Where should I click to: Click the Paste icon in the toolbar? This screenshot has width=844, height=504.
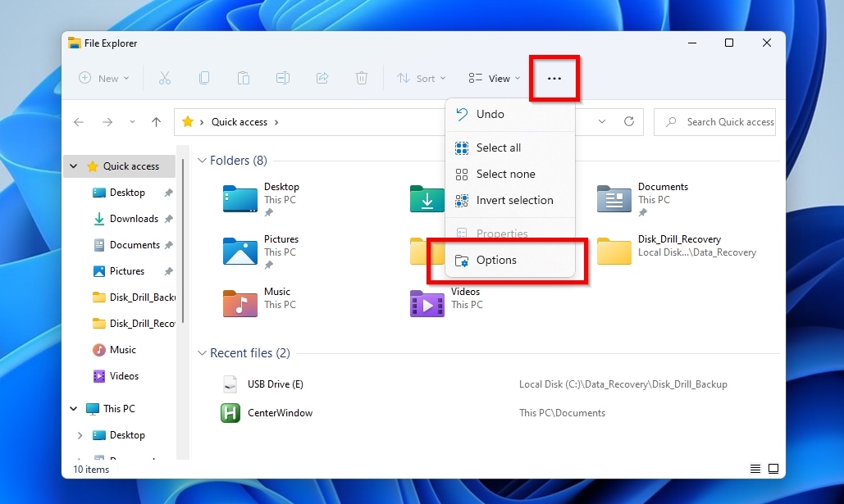244,78
